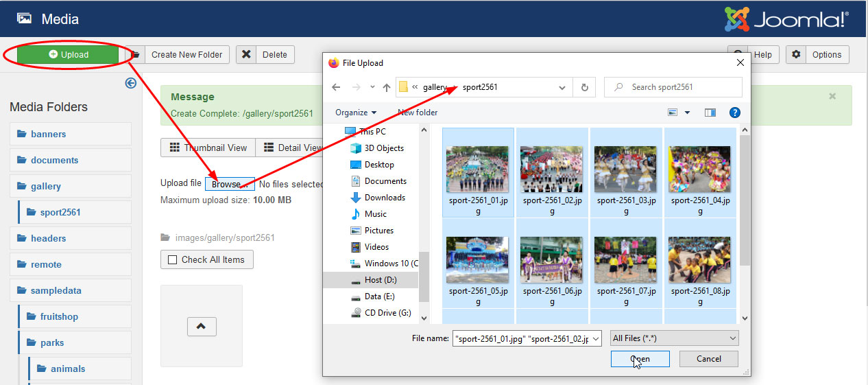Open file dialog help icon

click(734, 113)
